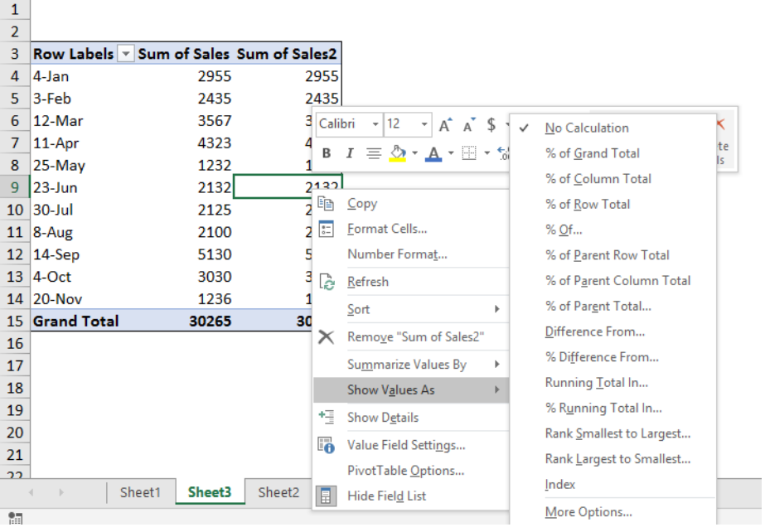Select Rank Largest to Smallest...
This screenshot has width=765, height=532.
coord(612,459)
